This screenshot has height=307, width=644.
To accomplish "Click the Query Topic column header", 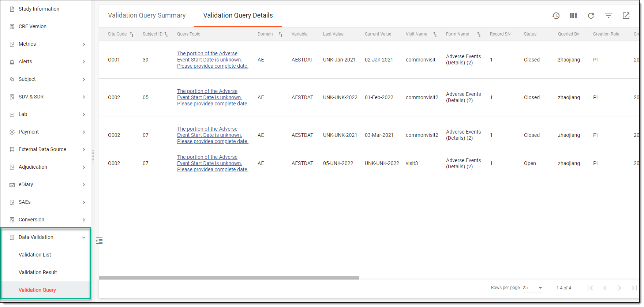I will tap(188, 34).
